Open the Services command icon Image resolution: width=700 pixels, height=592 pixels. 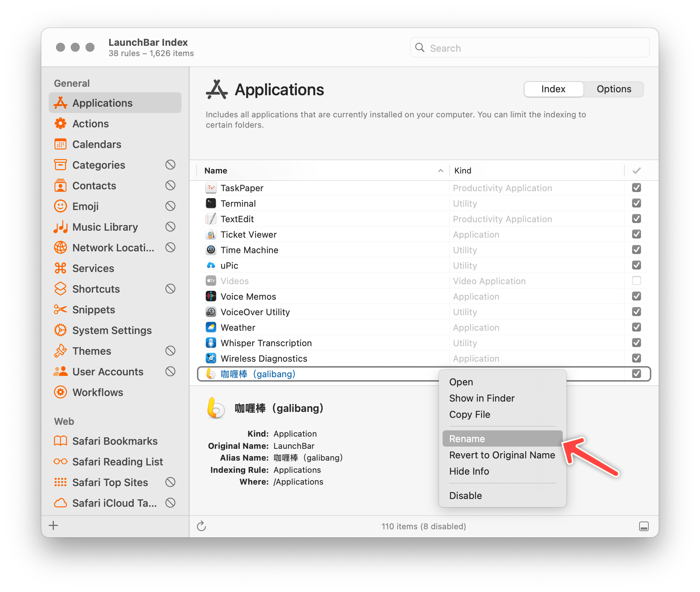coord(60,268)
